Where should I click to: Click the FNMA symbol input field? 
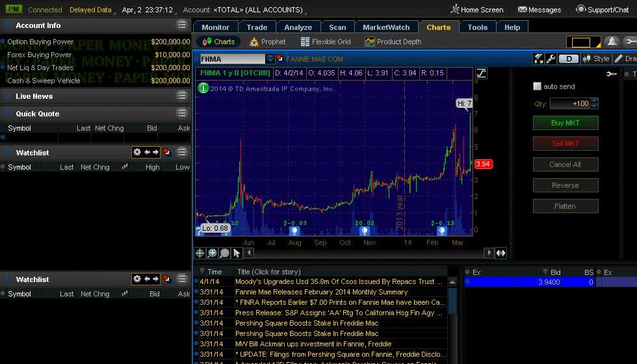[x=233, y=59]
